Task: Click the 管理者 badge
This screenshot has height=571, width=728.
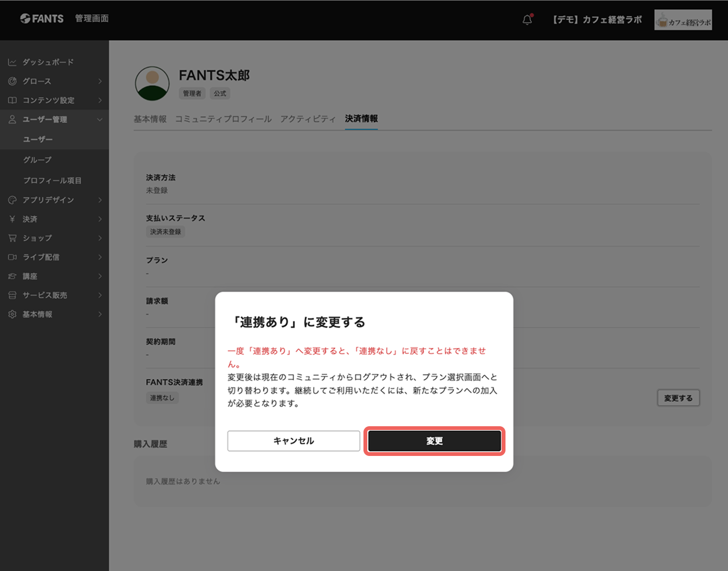Action: tap(192, 93)
